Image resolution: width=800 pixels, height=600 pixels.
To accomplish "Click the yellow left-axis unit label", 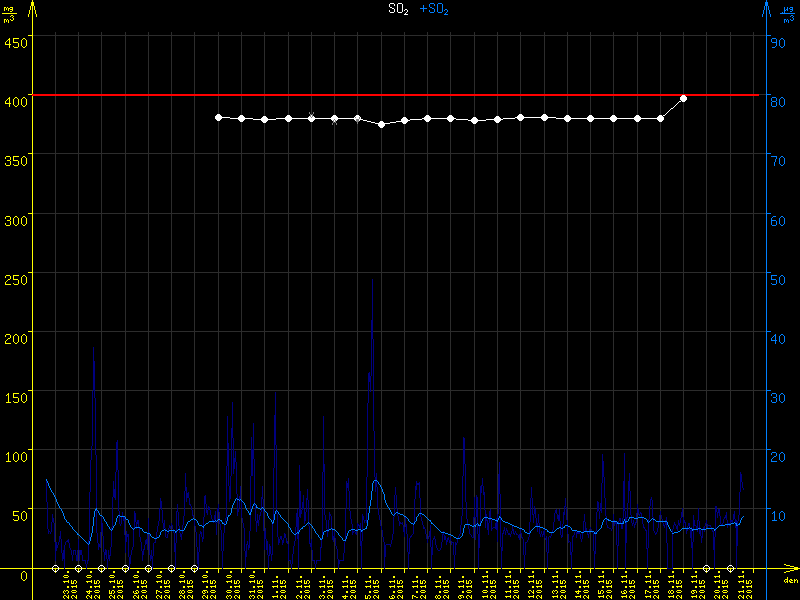I will coord(8,12).
